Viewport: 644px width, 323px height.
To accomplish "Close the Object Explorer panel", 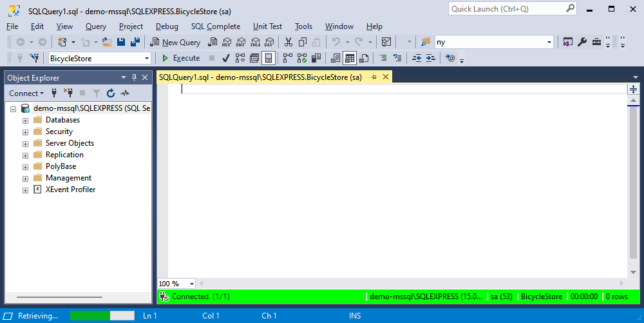I will 145,77.
